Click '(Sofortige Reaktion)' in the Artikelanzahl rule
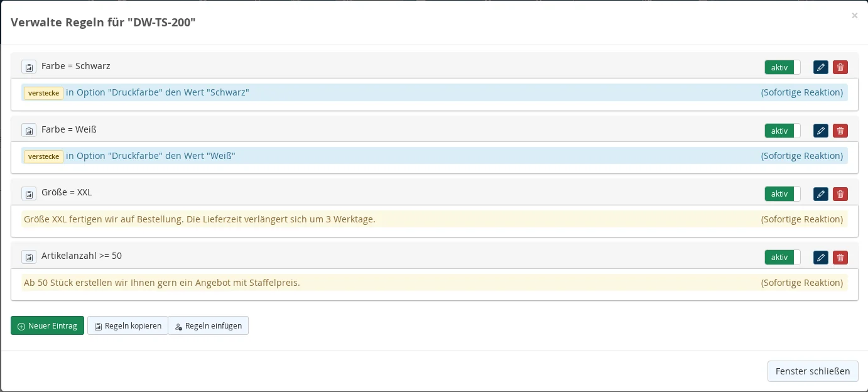This screenshot has width=868, height=392. point(802,283)
